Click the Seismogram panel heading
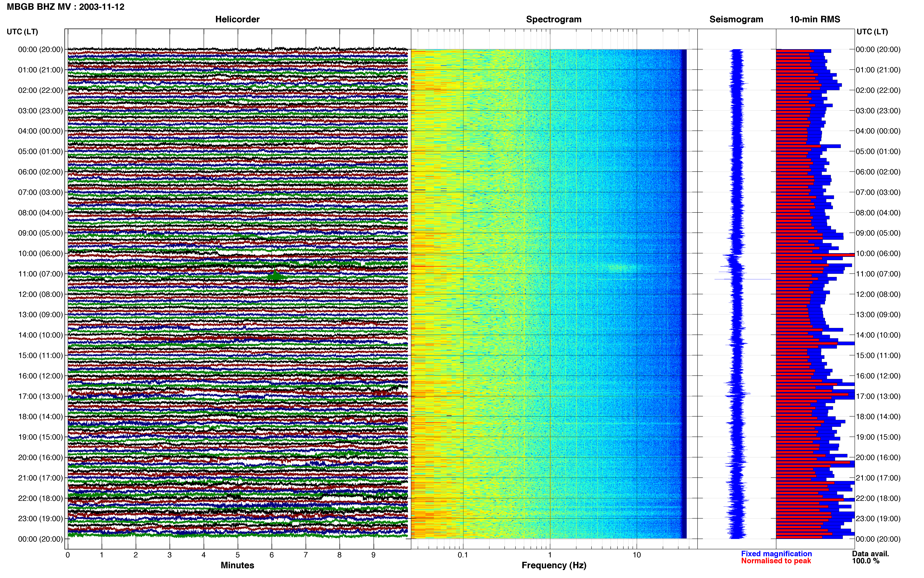The height and width of the screenshot is (578, 924). [736, 20]
